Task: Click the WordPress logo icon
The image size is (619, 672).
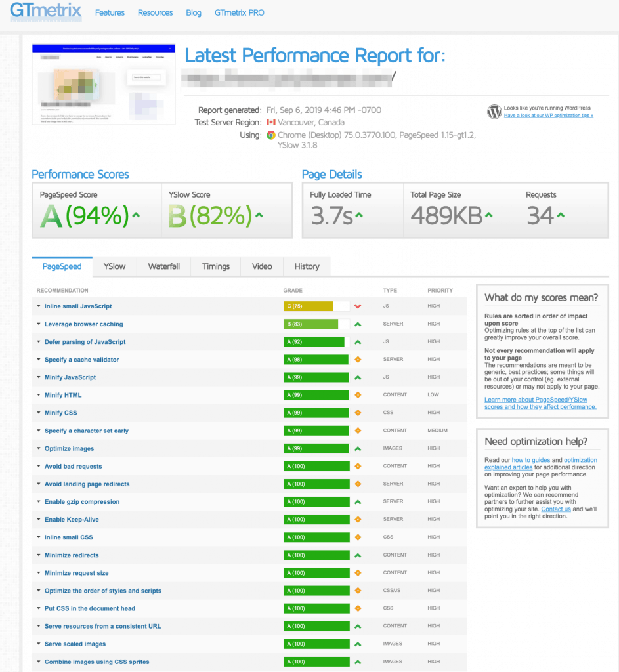Action: click(x=494, y=112)
